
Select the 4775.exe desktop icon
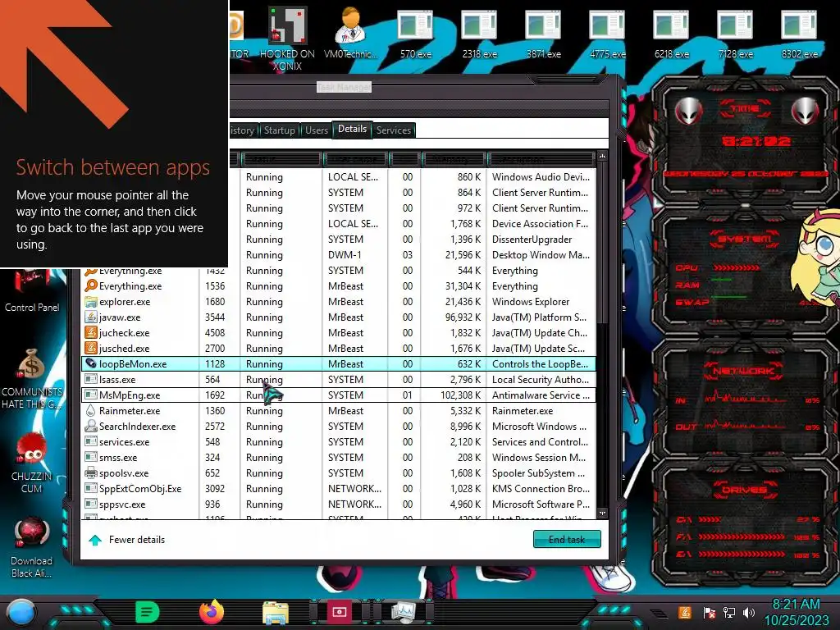(608, 33)
